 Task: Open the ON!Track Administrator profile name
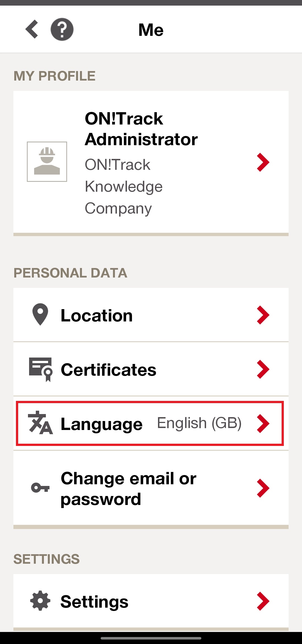pos(141,129)
